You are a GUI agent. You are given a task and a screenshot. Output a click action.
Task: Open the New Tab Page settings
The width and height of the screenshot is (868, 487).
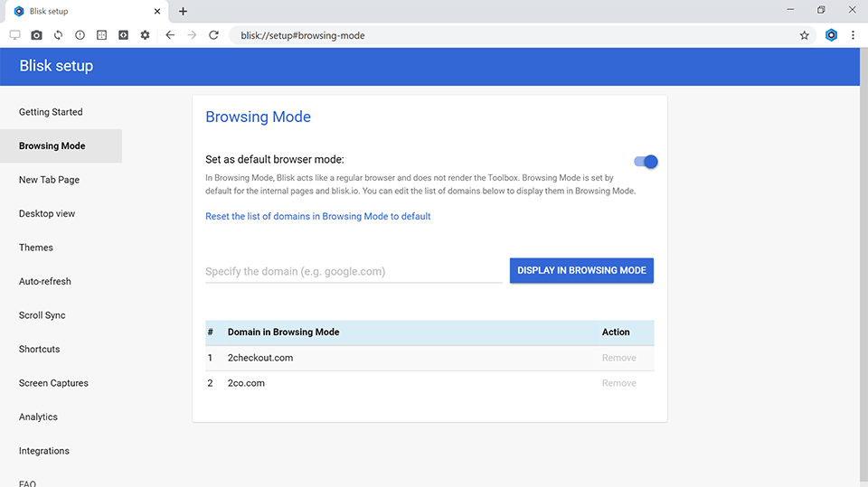click(49, 180)
